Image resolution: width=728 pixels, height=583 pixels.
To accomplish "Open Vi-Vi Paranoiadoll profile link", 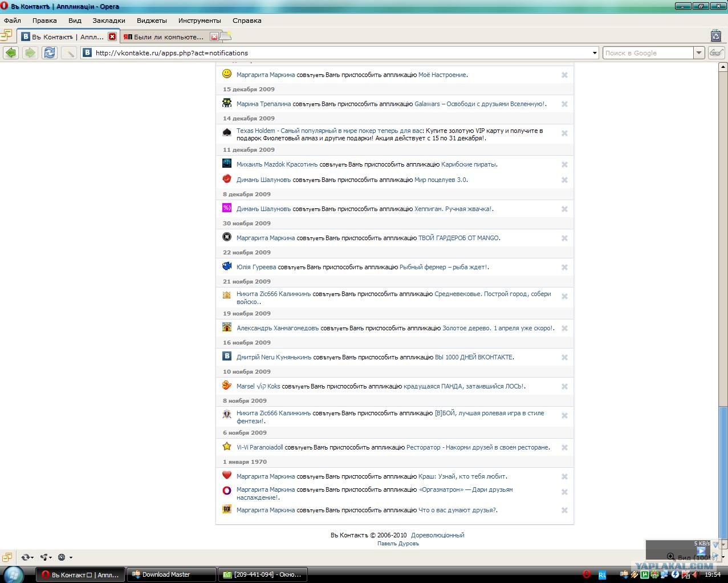I will point(259,447).
